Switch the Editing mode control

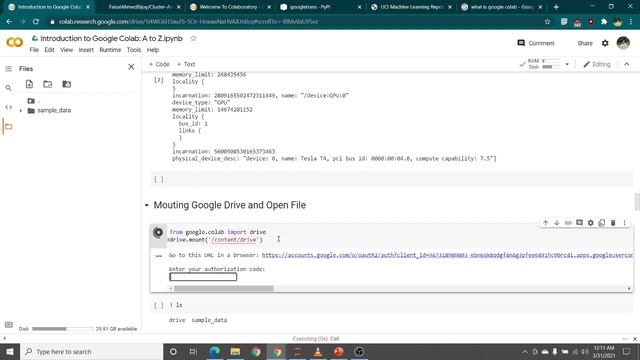pyautogui.click(x=597, y=64)
